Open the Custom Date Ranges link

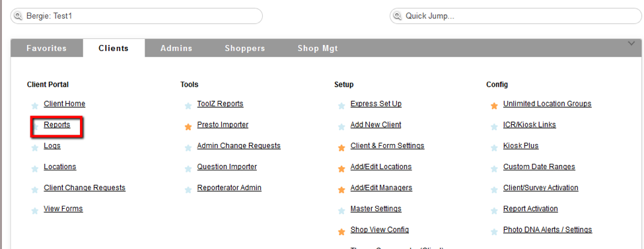point(539,166)
